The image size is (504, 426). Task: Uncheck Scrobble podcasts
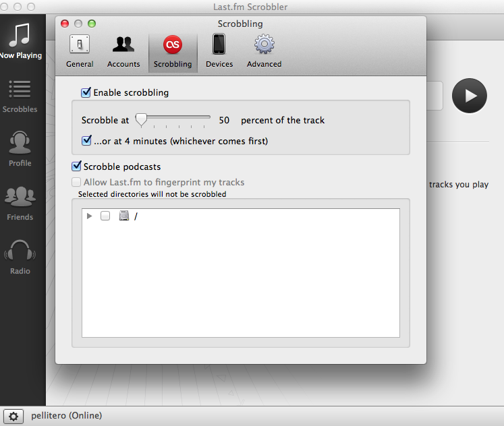coord(76,166)
